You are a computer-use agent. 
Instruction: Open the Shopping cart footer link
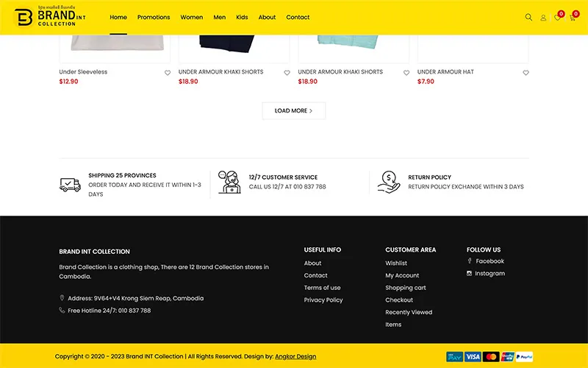406,288
